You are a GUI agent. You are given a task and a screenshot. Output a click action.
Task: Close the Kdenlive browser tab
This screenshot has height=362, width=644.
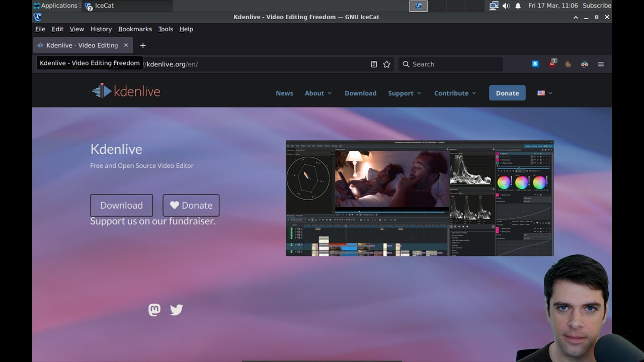(x=126, y=45)
